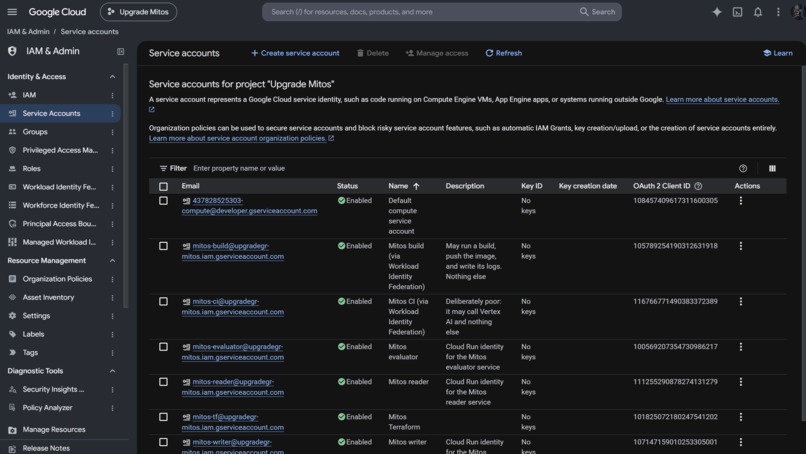Open Learn more about service accounts link
Image resolution: width=806 pixels, height=454 pixels.
tap(722, 99)
